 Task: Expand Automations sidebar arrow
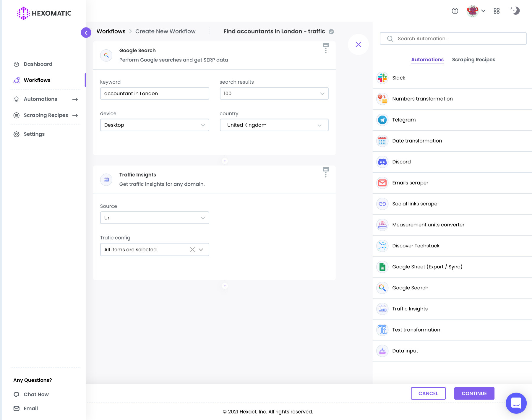coord(75,99)
